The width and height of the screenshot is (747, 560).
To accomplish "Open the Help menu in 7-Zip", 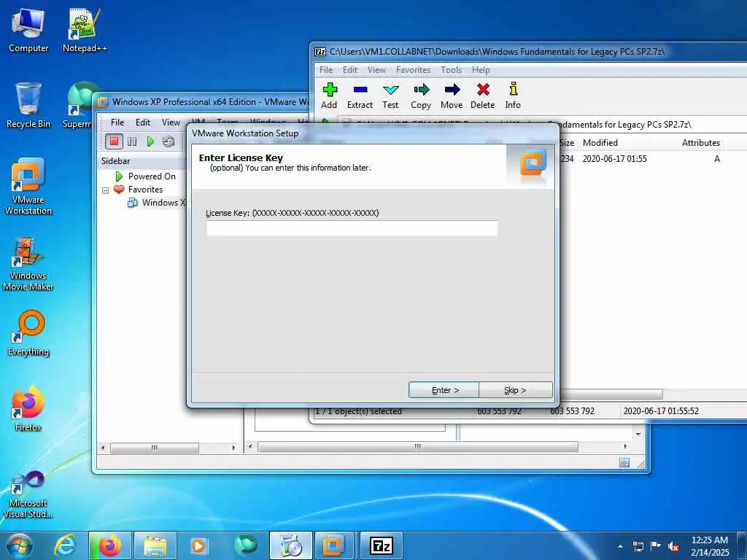I will pos(481,69).
